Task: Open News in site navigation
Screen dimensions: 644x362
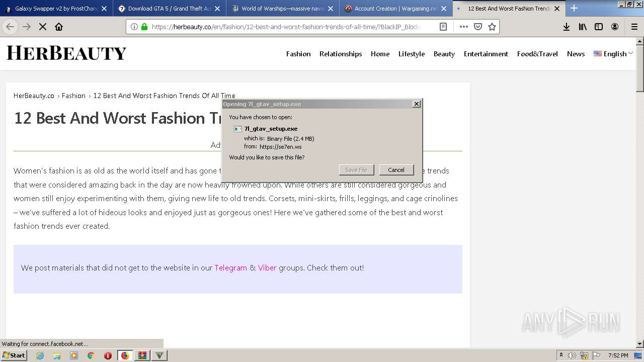Action: pos(576,54)
